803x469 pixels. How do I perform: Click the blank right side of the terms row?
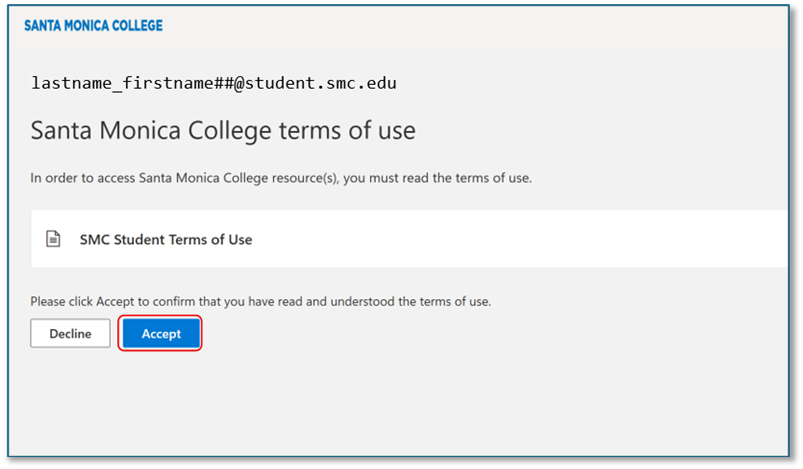pyautogui.click(x=600, y=239)
